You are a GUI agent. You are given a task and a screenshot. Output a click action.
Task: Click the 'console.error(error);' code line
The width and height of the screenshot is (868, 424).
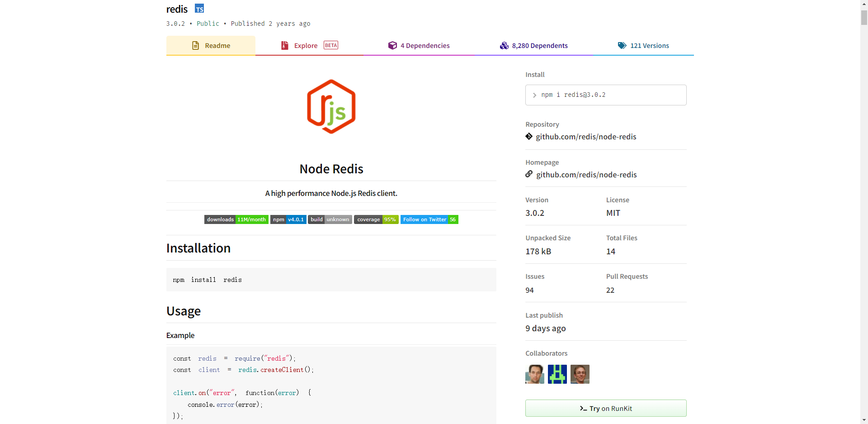[x=225, y=405]
